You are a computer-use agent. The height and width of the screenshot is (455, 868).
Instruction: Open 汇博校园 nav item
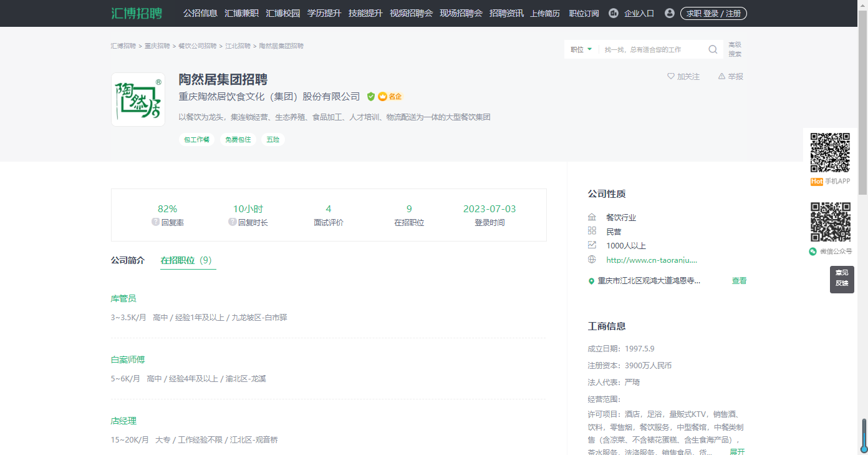282,13
